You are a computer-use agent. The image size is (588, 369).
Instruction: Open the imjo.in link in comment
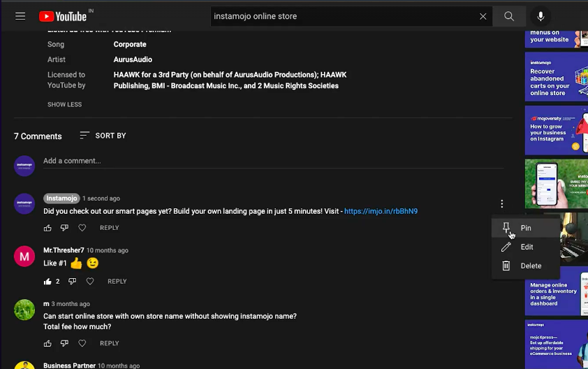(381, 211)
